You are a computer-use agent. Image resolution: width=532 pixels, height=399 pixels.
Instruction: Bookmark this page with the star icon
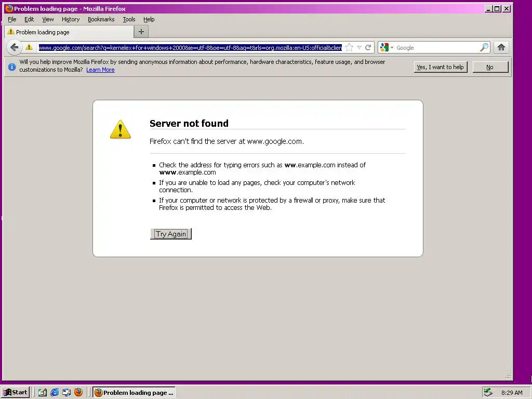point(349,47)
